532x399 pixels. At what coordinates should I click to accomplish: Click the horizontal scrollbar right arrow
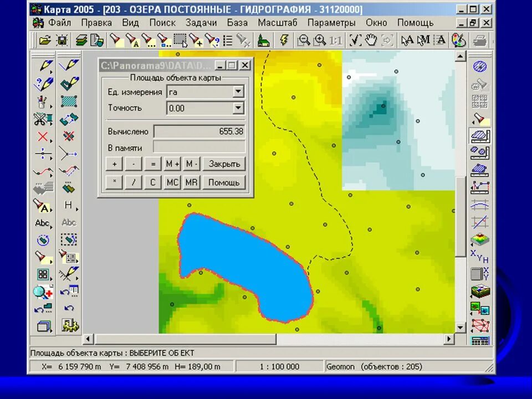point(449,339)
